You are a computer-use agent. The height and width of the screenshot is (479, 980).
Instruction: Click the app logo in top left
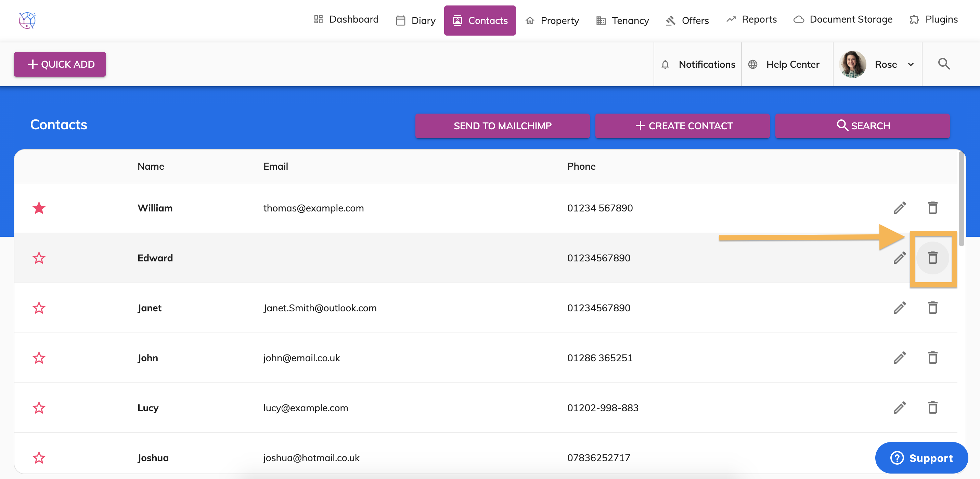pyautogui.click(x=27, y=20)
